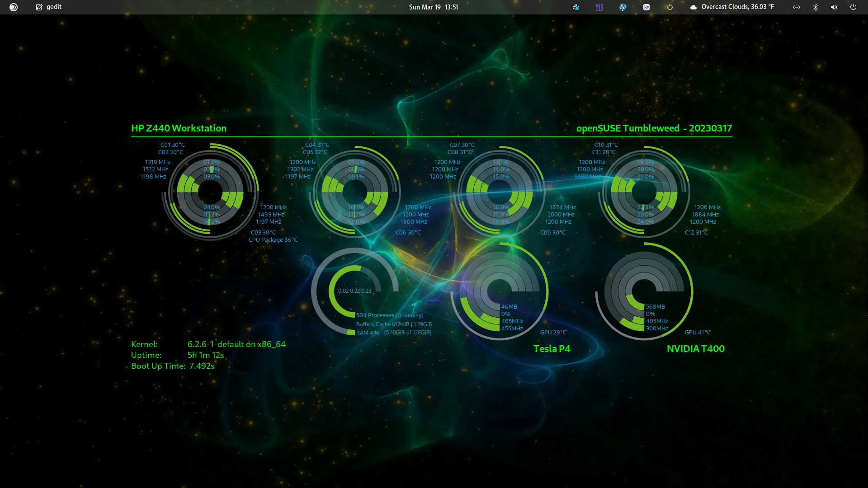Click the HP tray icon
Viewport: 868px width, 488px height.
point(623,7)
